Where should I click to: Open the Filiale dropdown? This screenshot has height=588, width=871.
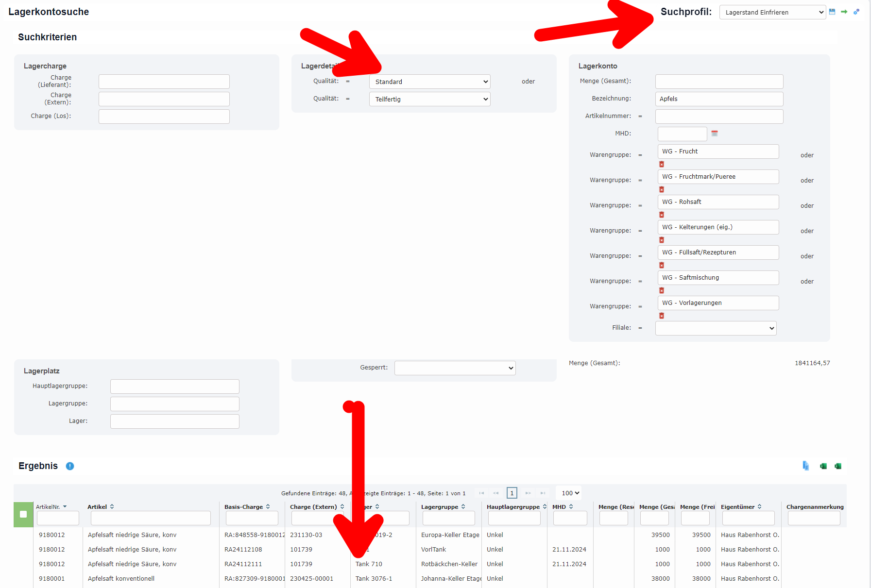pos(716,328)
